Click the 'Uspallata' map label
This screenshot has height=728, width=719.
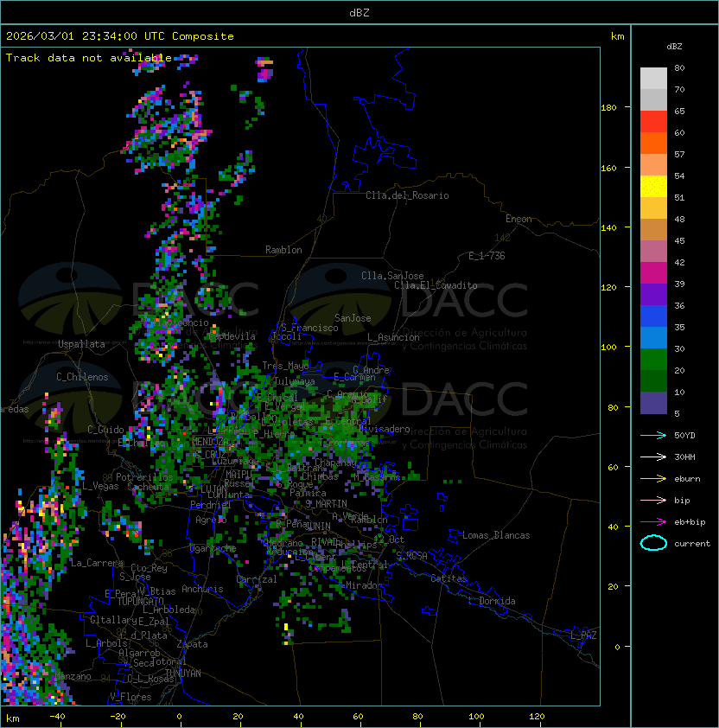81,344
